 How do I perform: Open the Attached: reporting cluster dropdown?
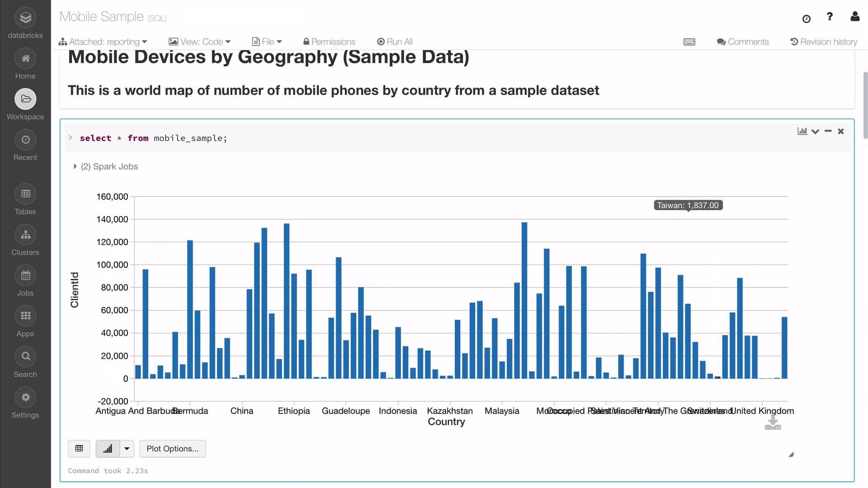coord(103,42)
